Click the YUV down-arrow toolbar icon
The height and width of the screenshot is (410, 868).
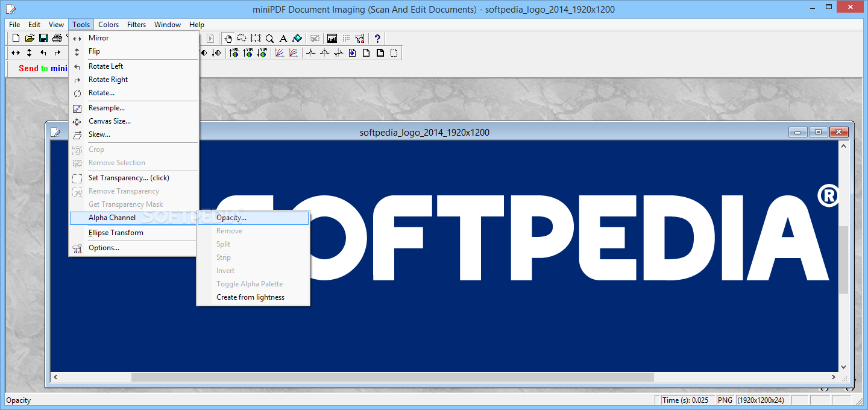[x=262, y=52]
